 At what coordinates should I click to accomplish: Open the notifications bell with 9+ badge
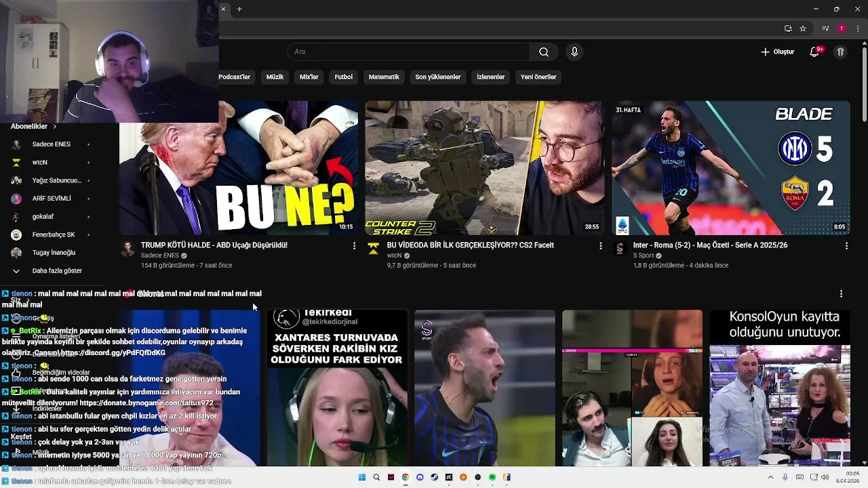coord(816,52)
